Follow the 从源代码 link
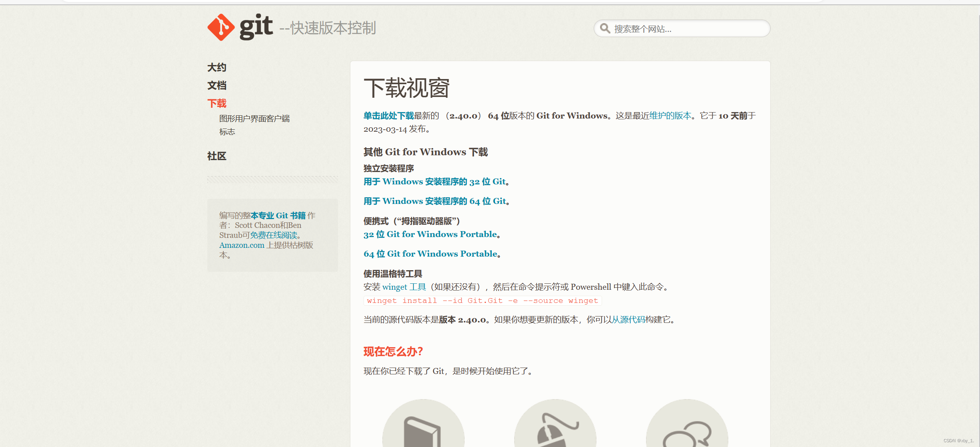Screen dimensions: 980x447 [x=628, y=320]
